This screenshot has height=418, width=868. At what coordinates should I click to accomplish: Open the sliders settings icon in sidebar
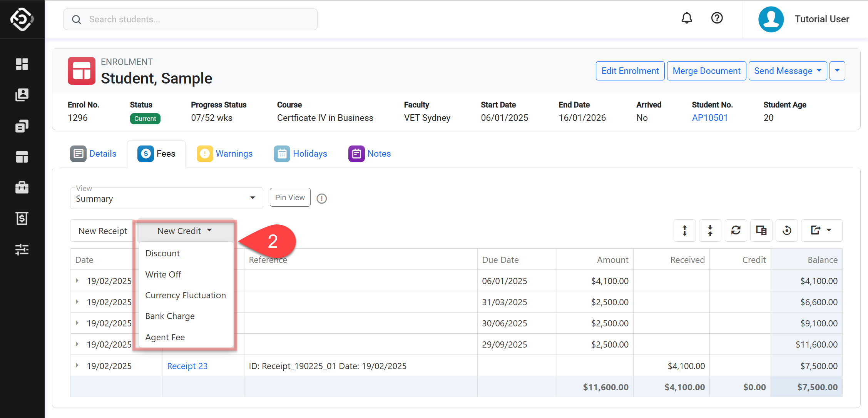coord(22,249)
